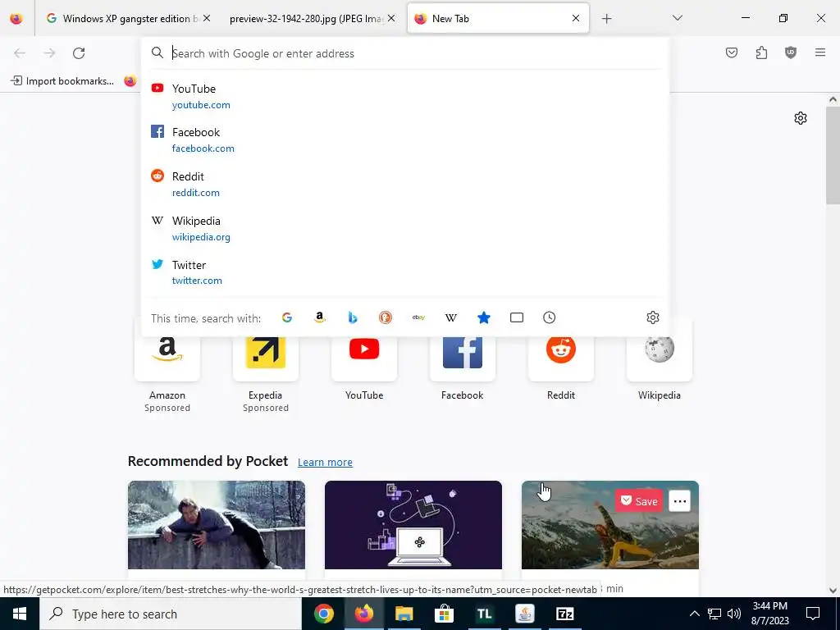This screenshot has width=840, height=630.
Task: Click the Reload page icon
Action: [79, 53]
